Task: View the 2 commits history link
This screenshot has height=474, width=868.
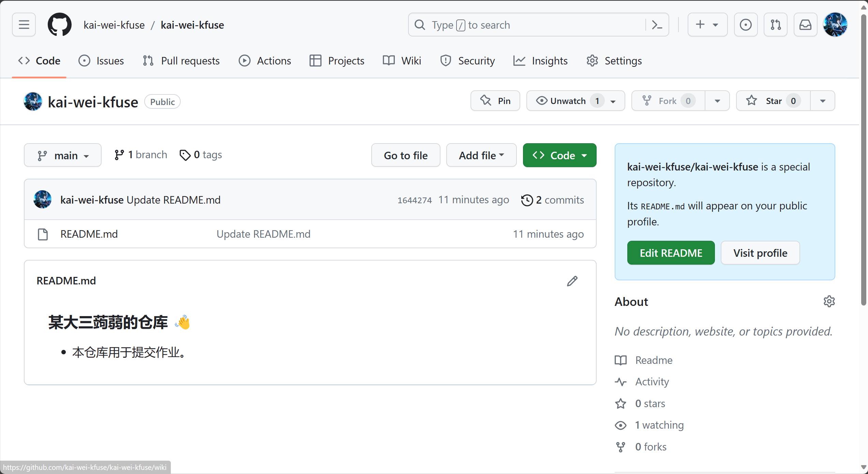Action: click(x=552, y=200)
